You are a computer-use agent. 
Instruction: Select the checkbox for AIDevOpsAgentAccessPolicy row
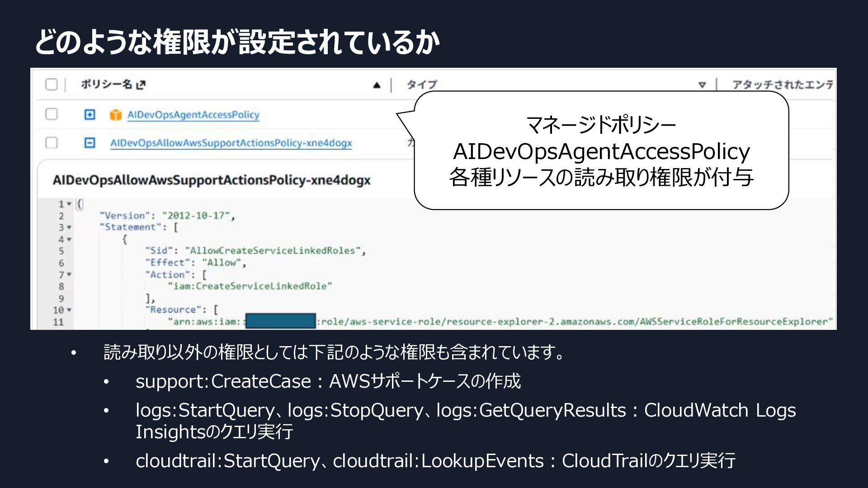pyautogui.click(x=52, y=114)
